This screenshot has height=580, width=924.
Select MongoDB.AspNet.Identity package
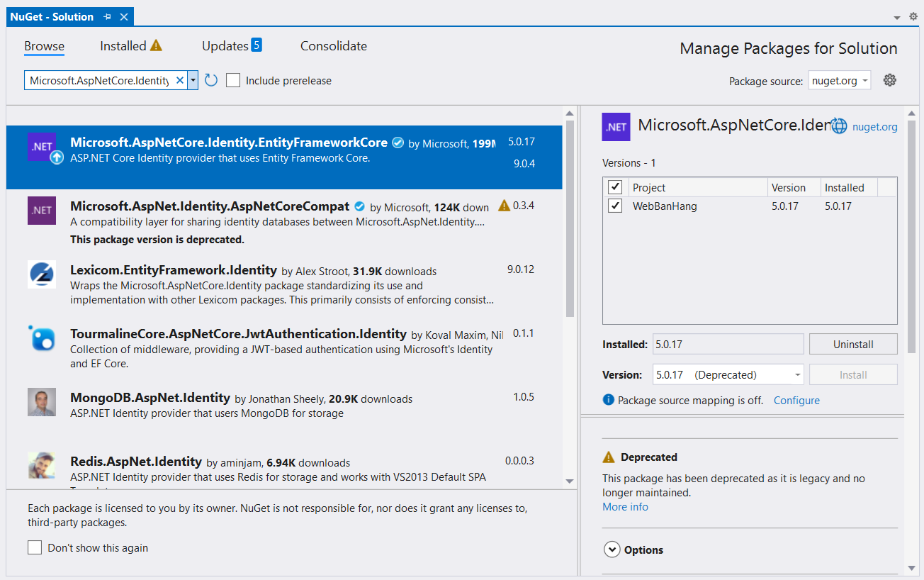[x=284, y=413]
